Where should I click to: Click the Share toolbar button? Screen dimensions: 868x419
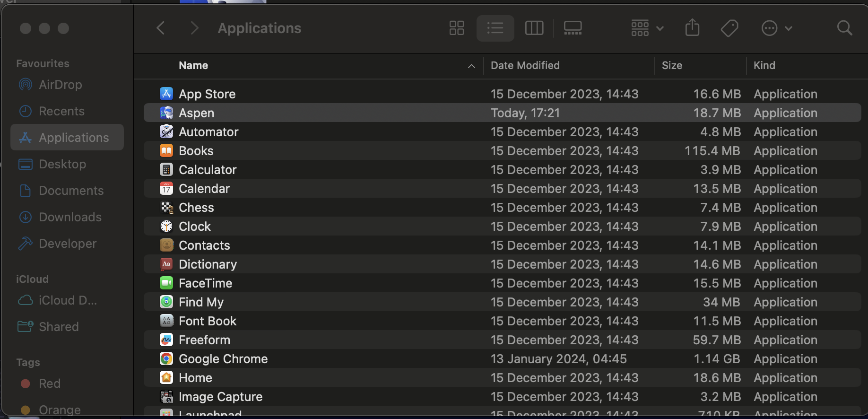(692, 28)
